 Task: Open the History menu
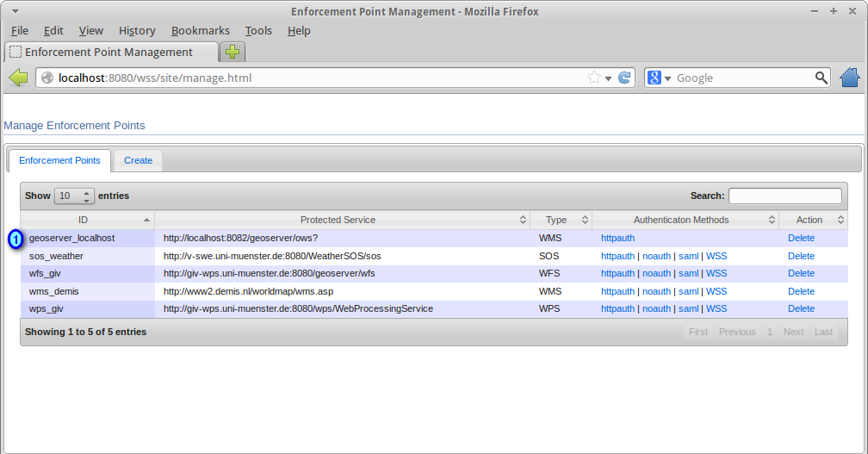(137, 31)
